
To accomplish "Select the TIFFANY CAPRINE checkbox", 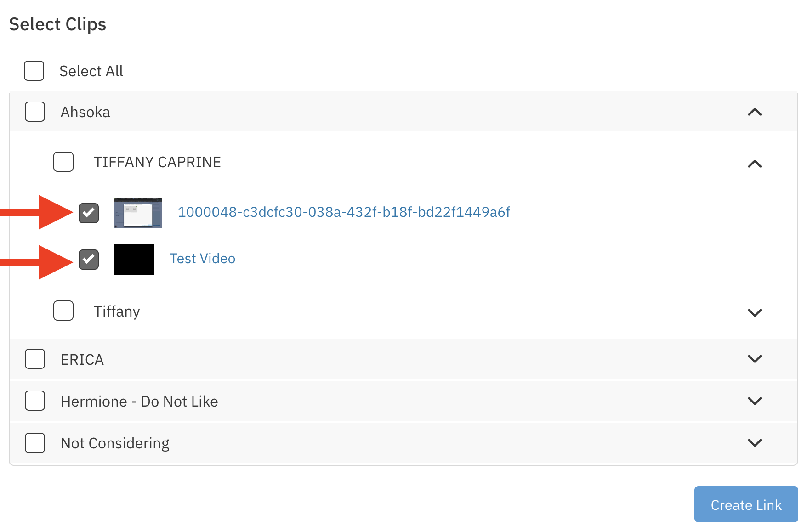I will click(63, 162).
